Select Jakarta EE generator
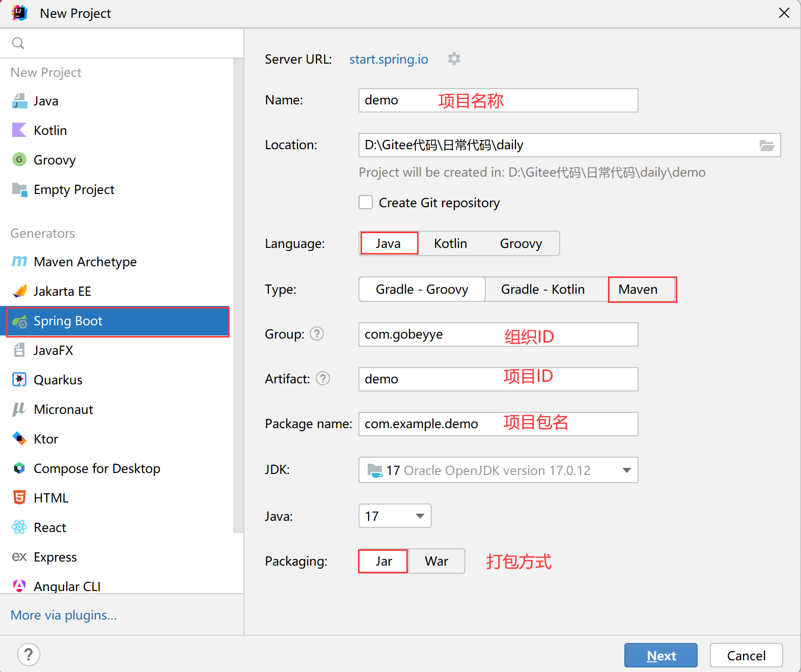Viewport: 801px width, 672px height. (117, 291)
